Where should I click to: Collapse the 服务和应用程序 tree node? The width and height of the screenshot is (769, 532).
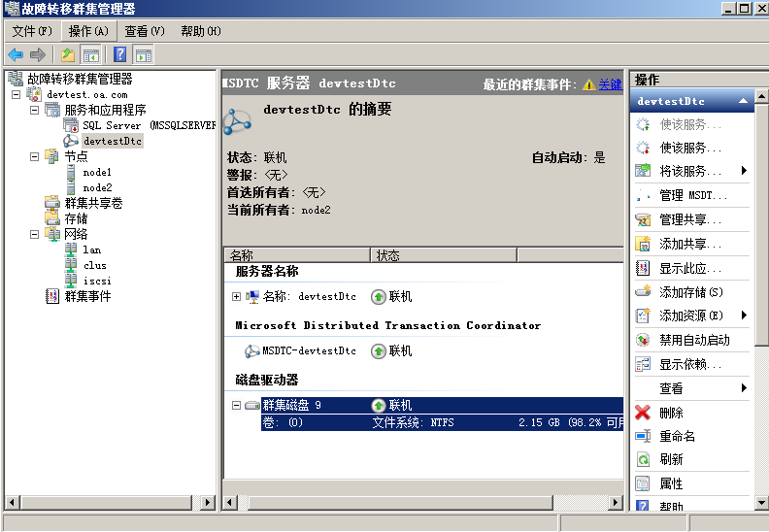tap(34, 110)
